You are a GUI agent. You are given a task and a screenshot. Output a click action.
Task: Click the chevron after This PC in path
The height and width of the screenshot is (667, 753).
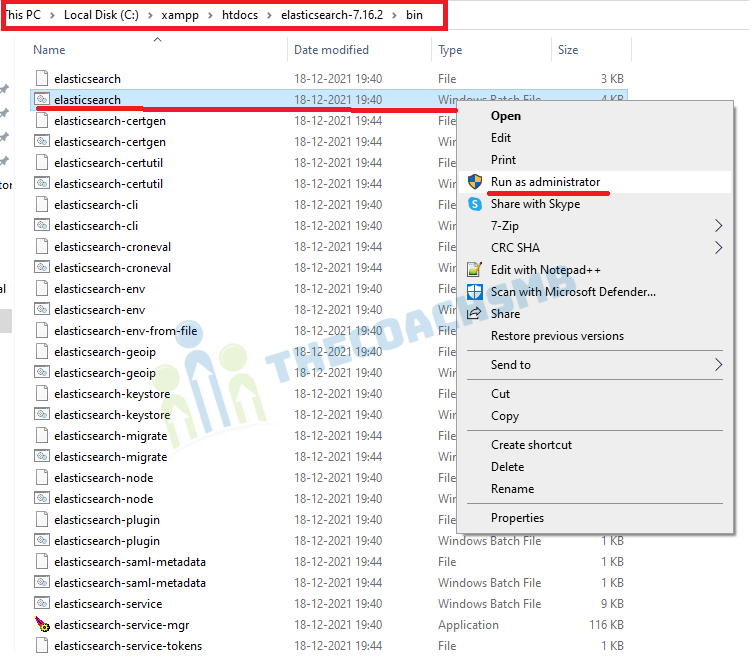52,15
